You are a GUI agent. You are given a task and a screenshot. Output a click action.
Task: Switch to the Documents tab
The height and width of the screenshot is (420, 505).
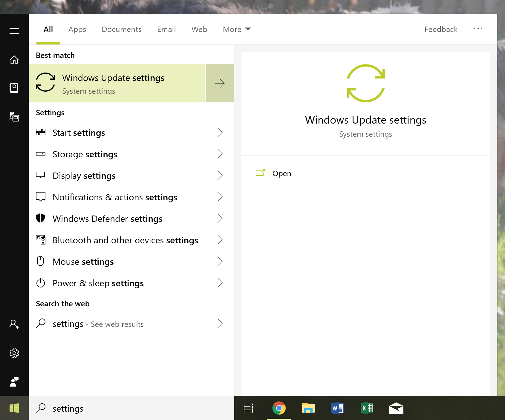[122, 29]
